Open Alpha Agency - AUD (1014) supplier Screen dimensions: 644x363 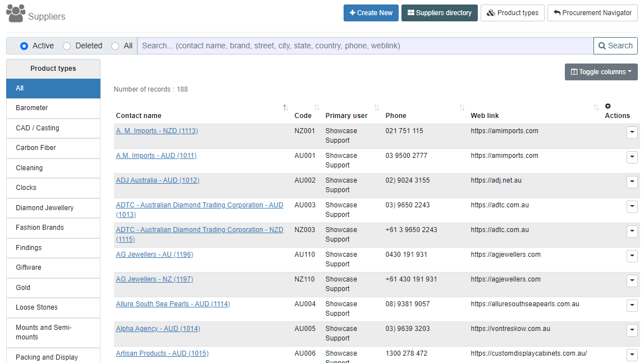click(158, 329)
